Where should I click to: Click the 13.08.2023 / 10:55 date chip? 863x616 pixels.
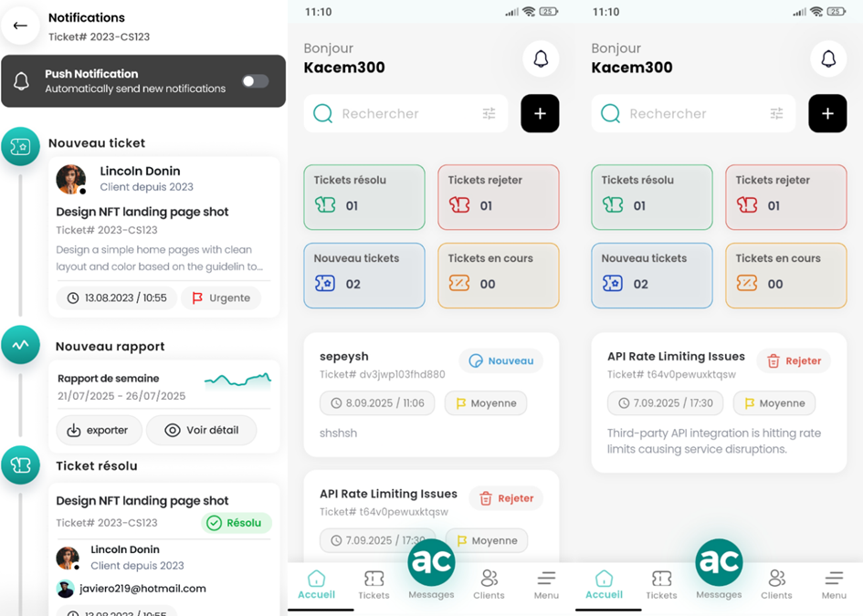(117, 298)
